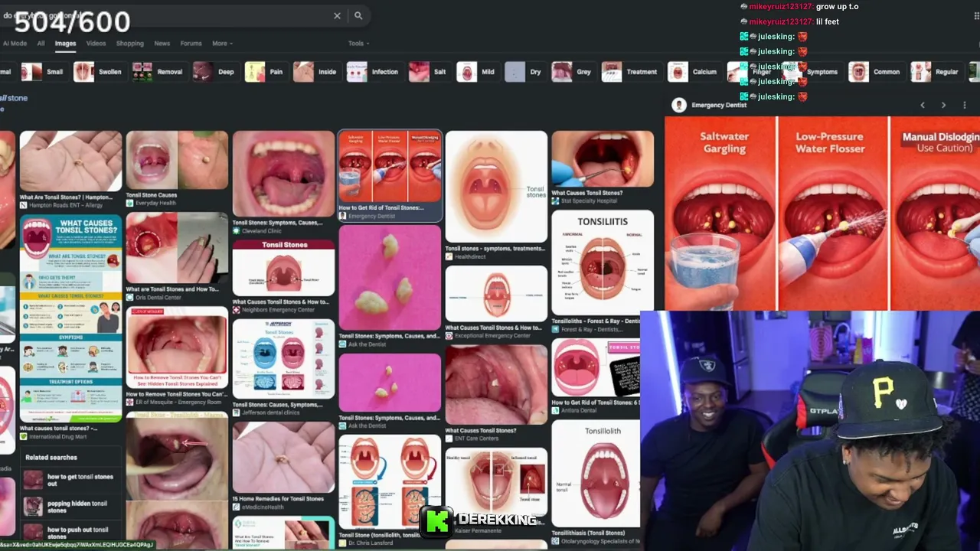Open the Videos tab
The width and height of the screenshot is (980, 551).
[96, 44]
